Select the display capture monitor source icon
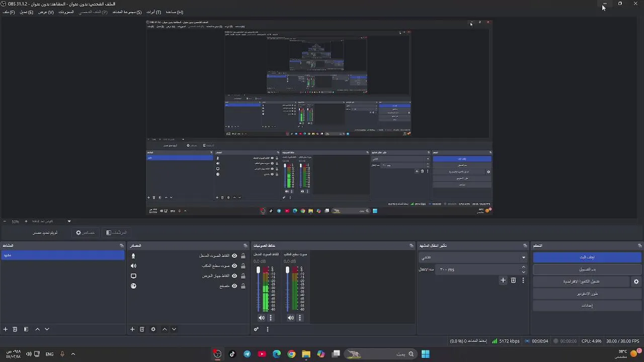Screen dimensions: 644x362 (133, 276)
